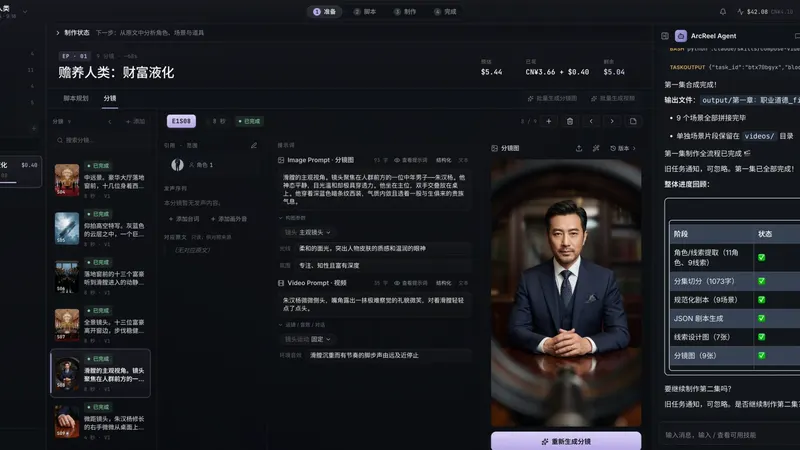This screenshot has height=450, width=800.
Task: Click 查看提示词 eye toggle for Image Prompt
Action: pyautogui.click(x=410, y=160)
